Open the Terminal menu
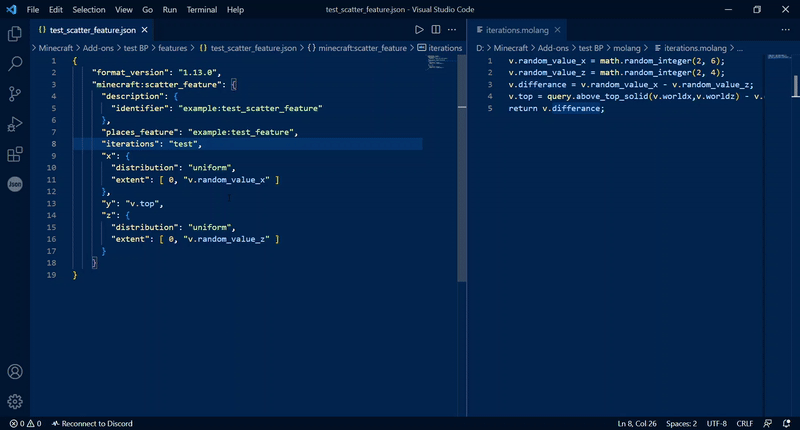 [202, 9]
